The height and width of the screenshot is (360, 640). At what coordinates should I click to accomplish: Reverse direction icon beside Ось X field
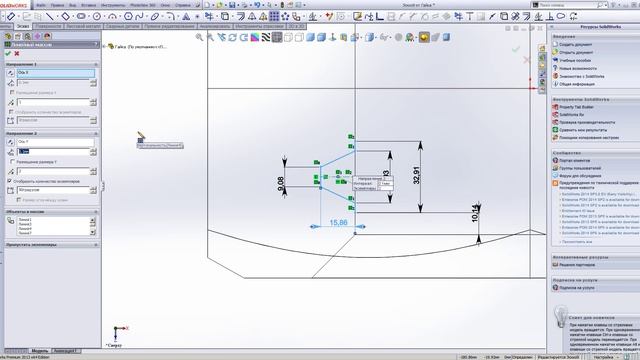click(x=11, y=73)
